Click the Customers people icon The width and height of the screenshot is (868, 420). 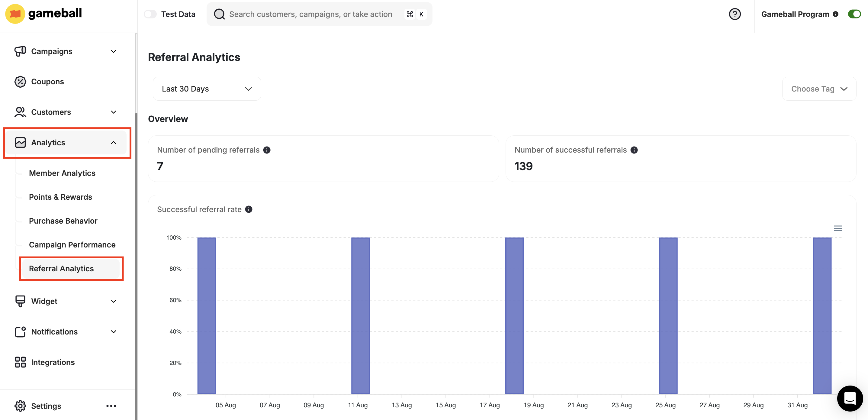[x=20, y=112]
